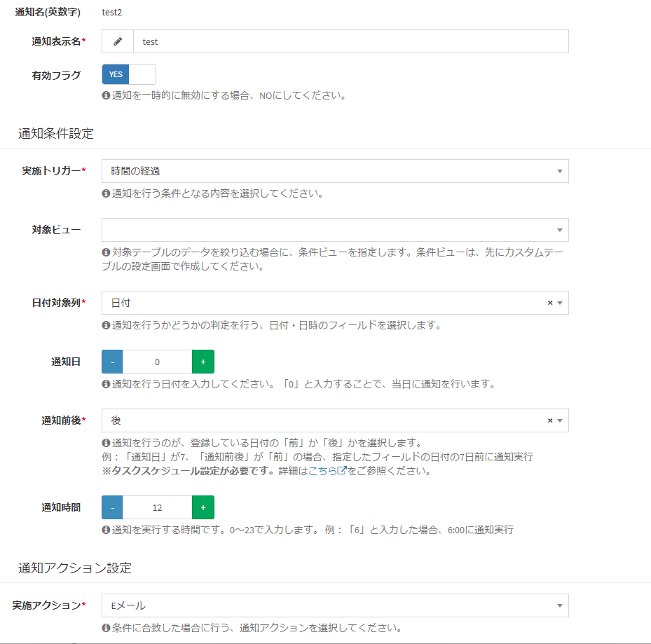This screenshot has width=651, height=644.
Task: Open the 通知前後 dropdown showing 後
Action: click(335, 420)
